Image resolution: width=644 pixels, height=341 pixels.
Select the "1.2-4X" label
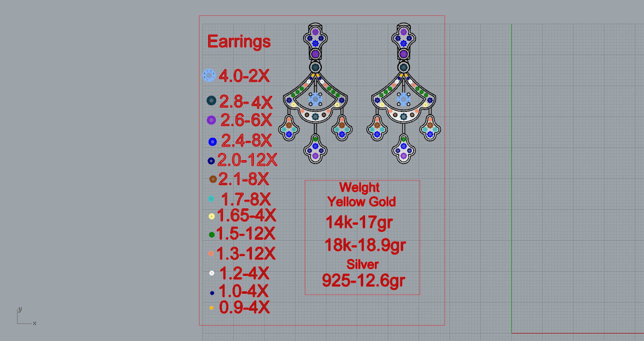click(244, 273)
